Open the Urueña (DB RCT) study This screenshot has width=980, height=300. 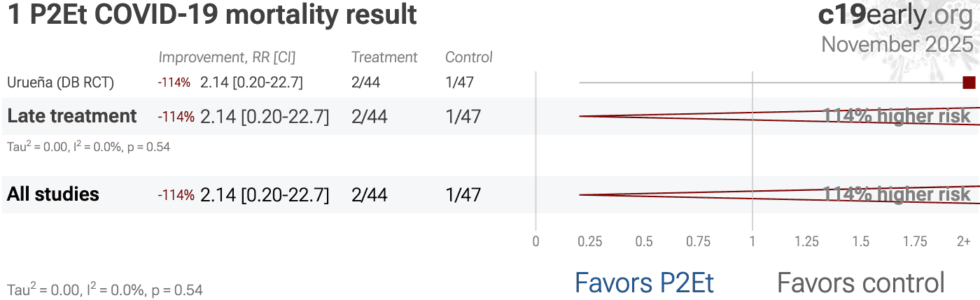point(60,83)
